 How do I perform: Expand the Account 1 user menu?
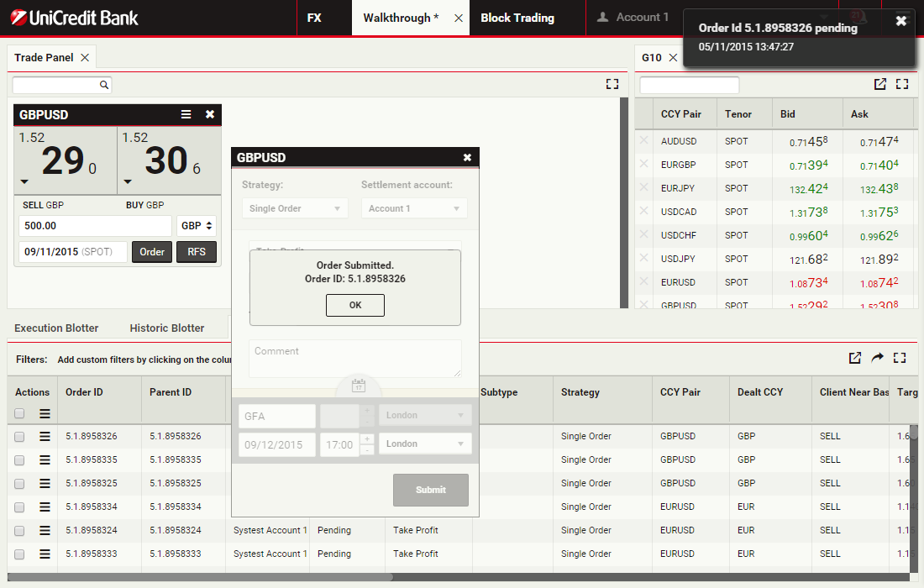[x=633, y=18]
